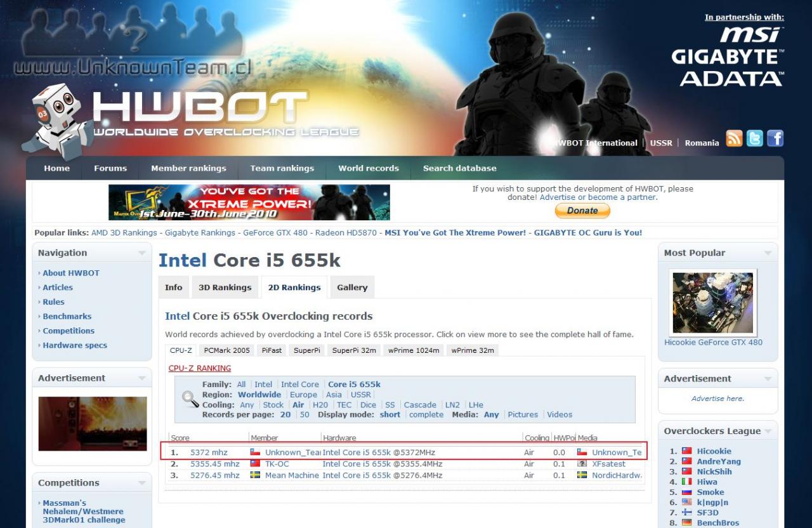Switch to the Info tab
The image size is (812, 528).
[174, 287]
